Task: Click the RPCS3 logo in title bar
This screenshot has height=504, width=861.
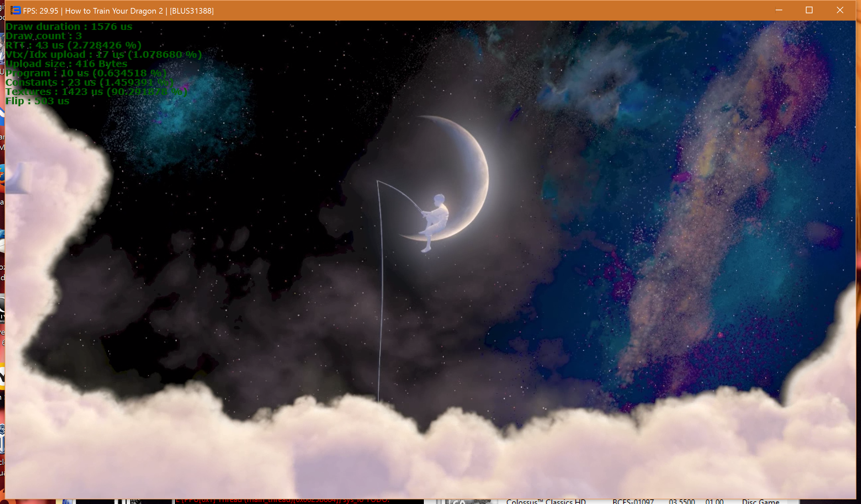Action: tap(15, 11)
